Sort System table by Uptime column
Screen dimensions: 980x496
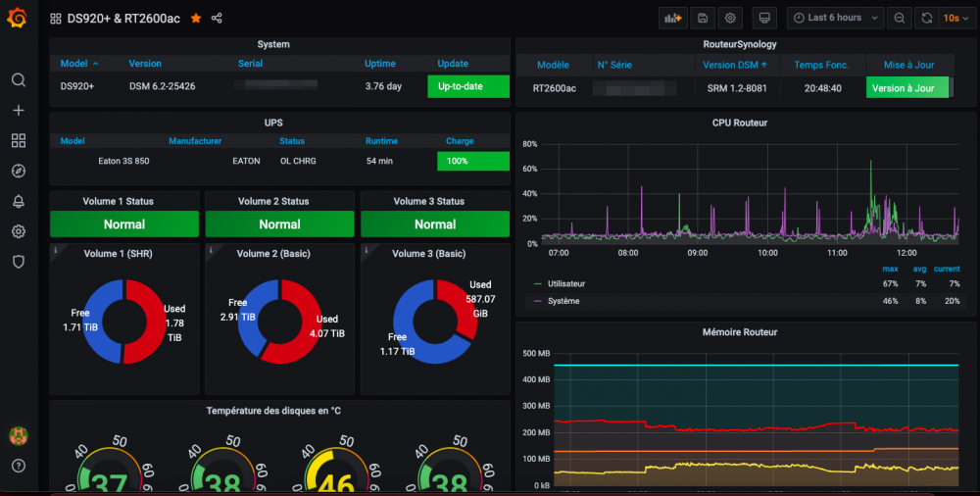[x=380, y=64]
